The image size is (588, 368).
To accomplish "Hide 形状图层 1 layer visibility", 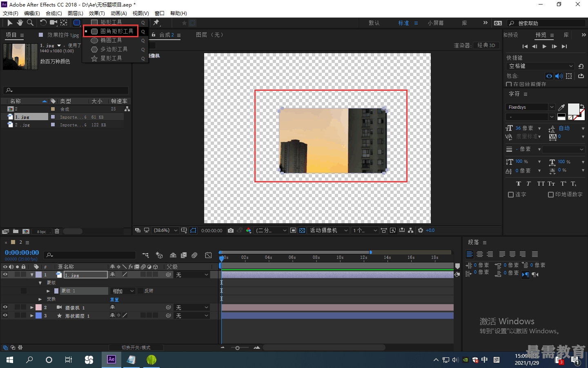I will pyautogui.click(x=5, y=316).
